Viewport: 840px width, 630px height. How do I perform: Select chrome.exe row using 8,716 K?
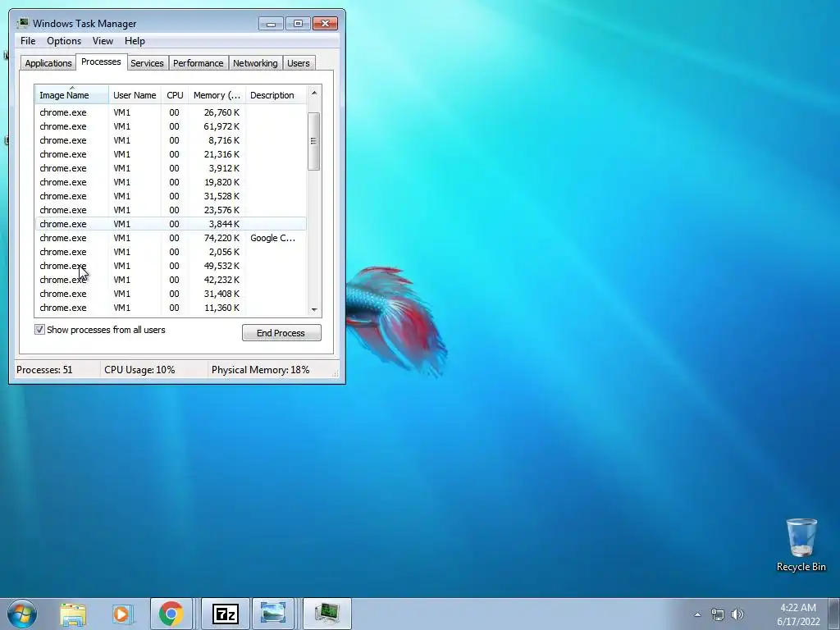coord(171,140)
